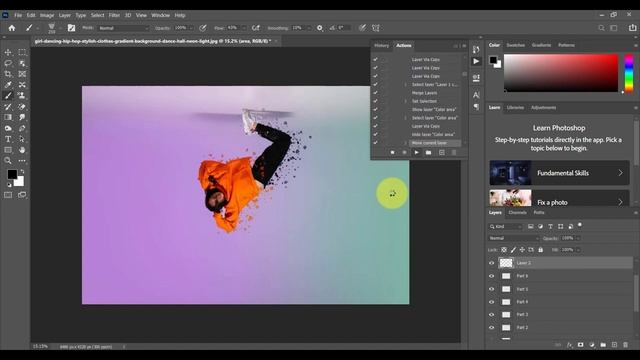
Task: Open the Fix a photo tutorial
Action: 559,198
